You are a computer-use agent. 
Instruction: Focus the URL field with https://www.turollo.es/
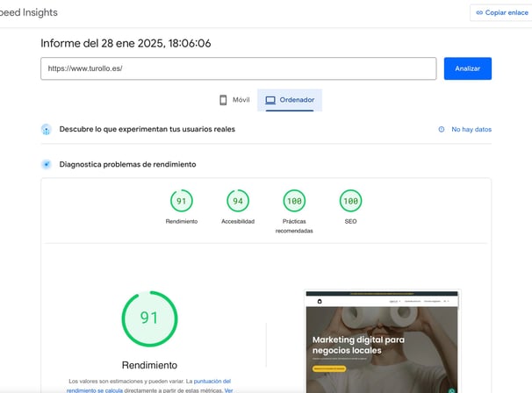[x=239, y=68]
